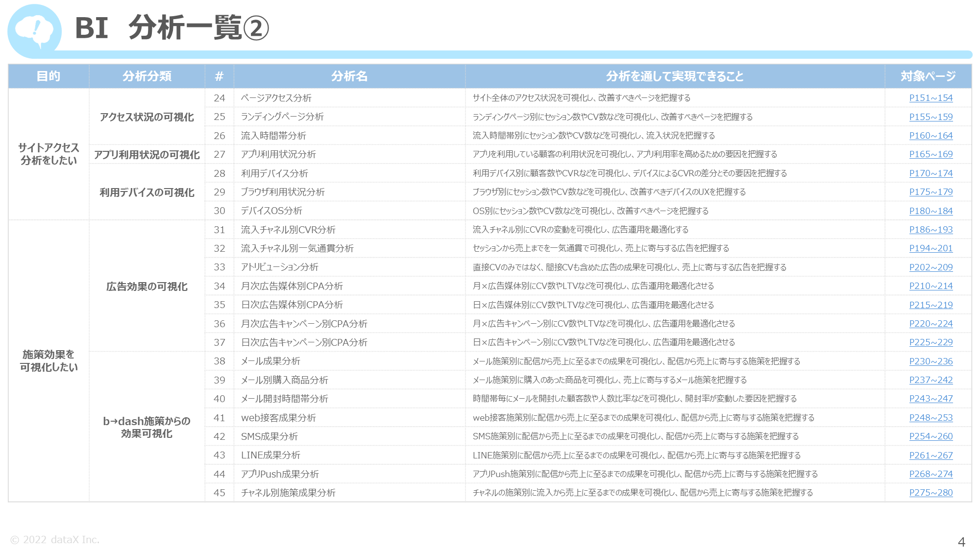Open page link P275~280
The width and height of the screenshot is (980, 551).
pos(931,493)
